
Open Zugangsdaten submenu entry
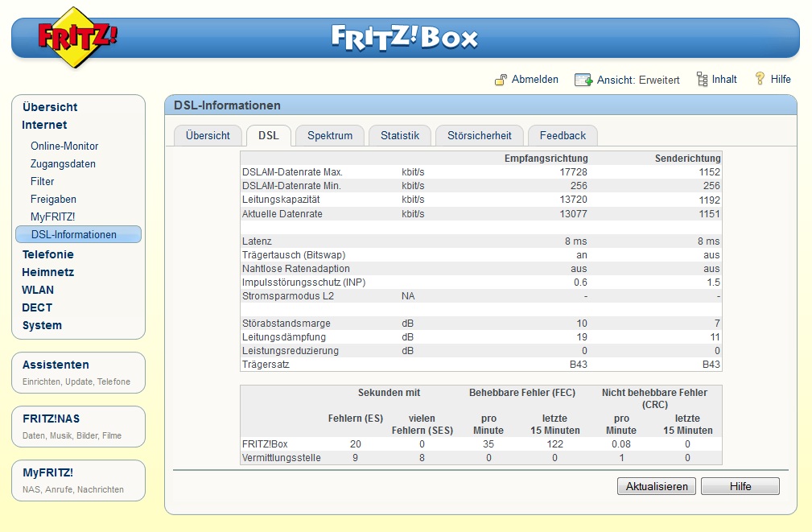coord(63,163)
